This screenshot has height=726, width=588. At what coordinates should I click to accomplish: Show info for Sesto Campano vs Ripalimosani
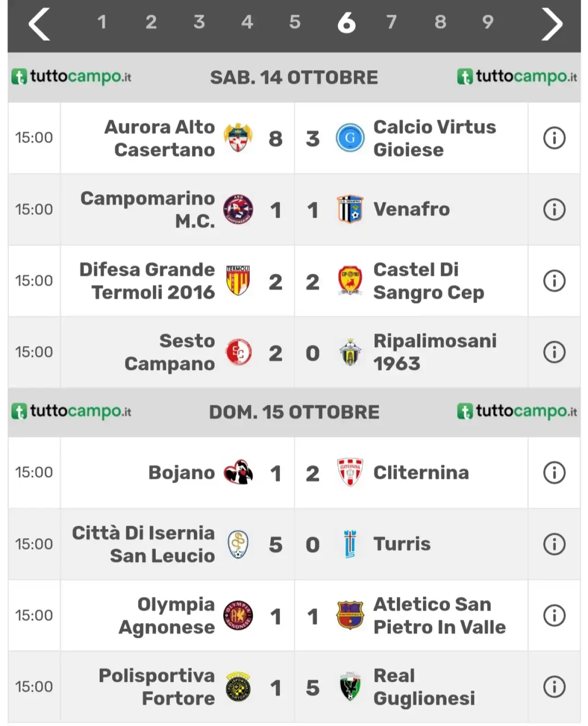[x=554, y=352]
